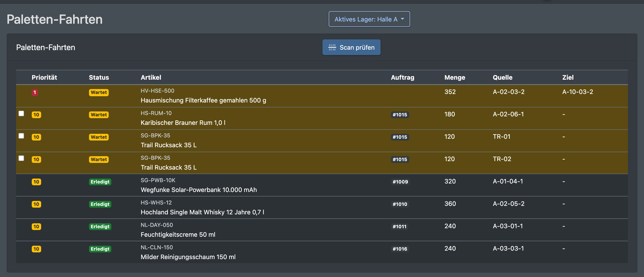
Task: Click SKU code NL-DAY-050
Action: (x=157, y=225)
